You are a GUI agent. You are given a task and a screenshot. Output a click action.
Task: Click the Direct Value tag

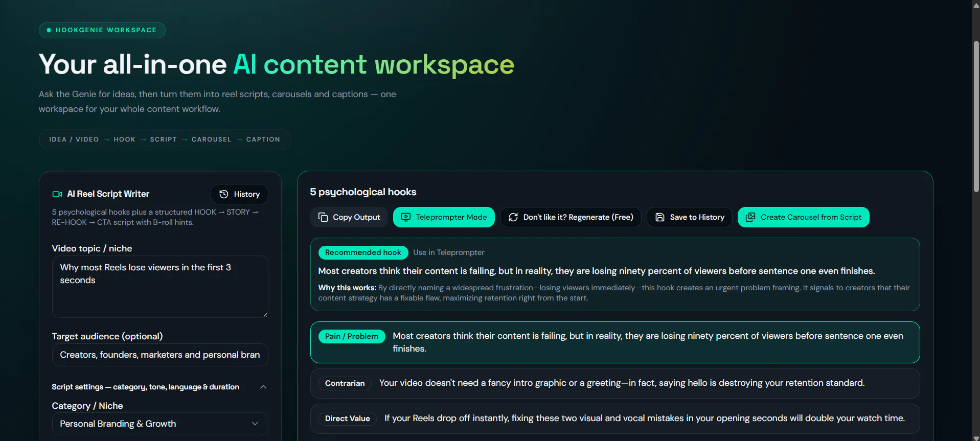pos(348,419)
